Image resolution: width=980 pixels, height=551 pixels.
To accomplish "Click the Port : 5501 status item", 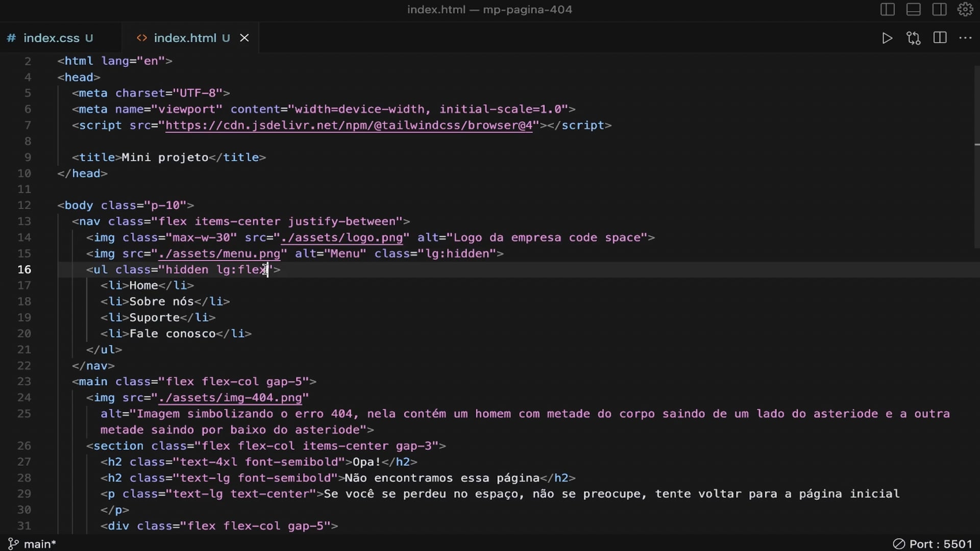I will click(x=940, y=544).
